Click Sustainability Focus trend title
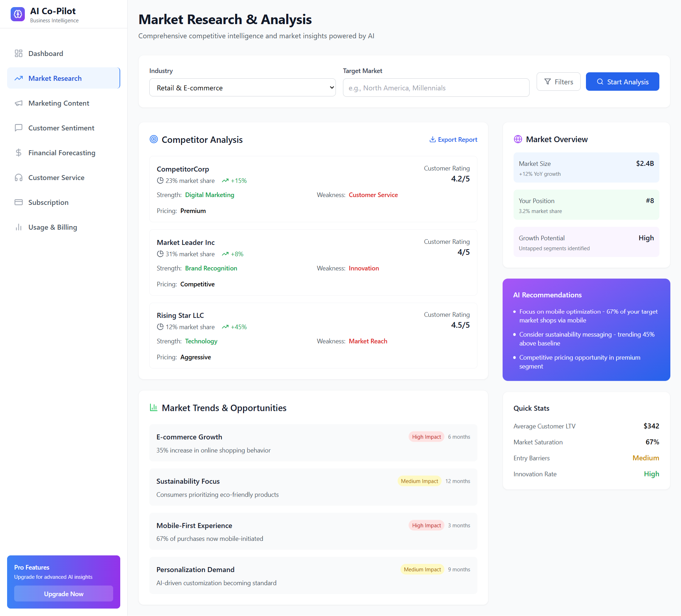 click(188, 481)
